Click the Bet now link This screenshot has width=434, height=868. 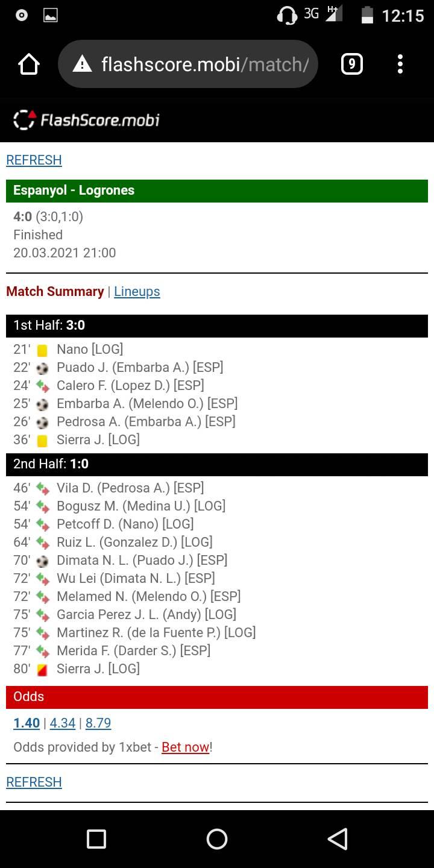click(185, 747)
